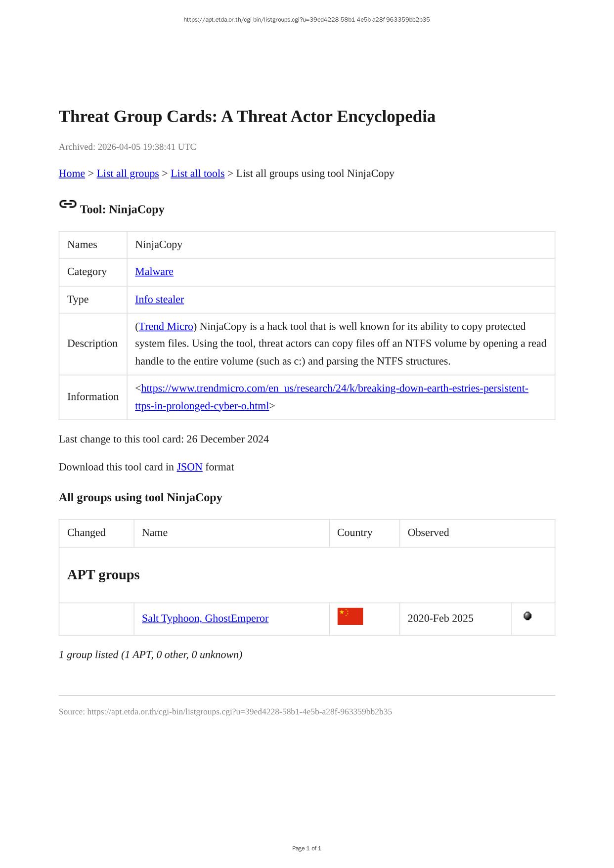Navigate to List all tools breadcrumb
The image size is (614, 868).
[197, 174]
